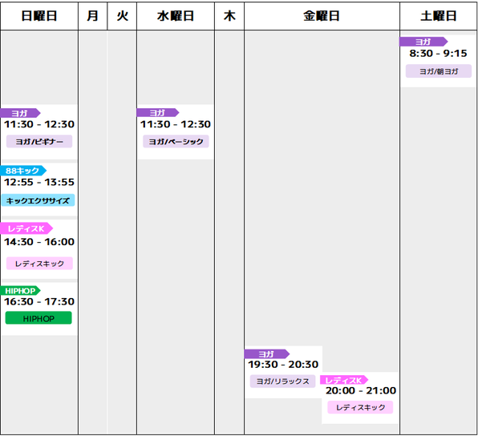Click Sunday's pink レディスK tag
The image size is (478, 448).
tap(26, 228)
